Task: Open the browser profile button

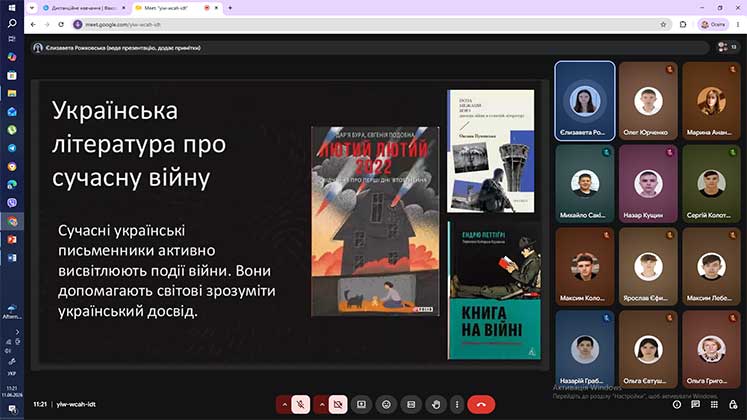Action: tap(713, 24)
